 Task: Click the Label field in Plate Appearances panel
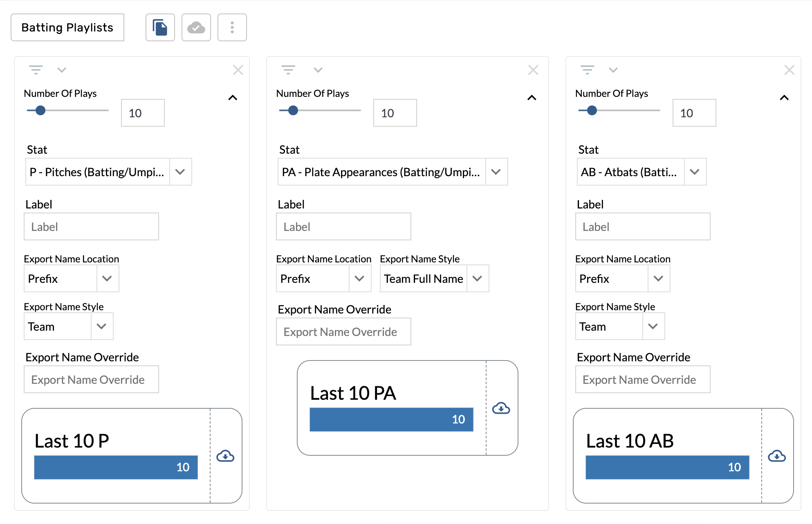tap(343, 226)
